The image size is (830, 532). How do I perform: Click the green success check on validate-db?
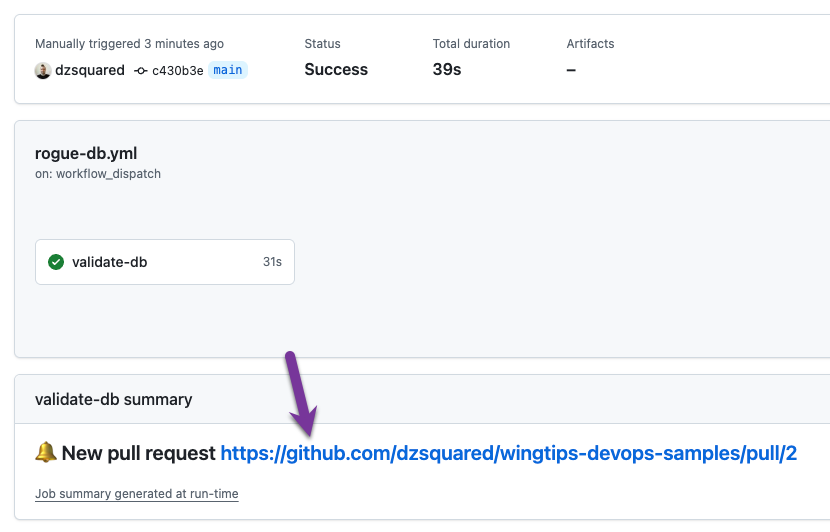pyautogui.click(x=56, y=262)
